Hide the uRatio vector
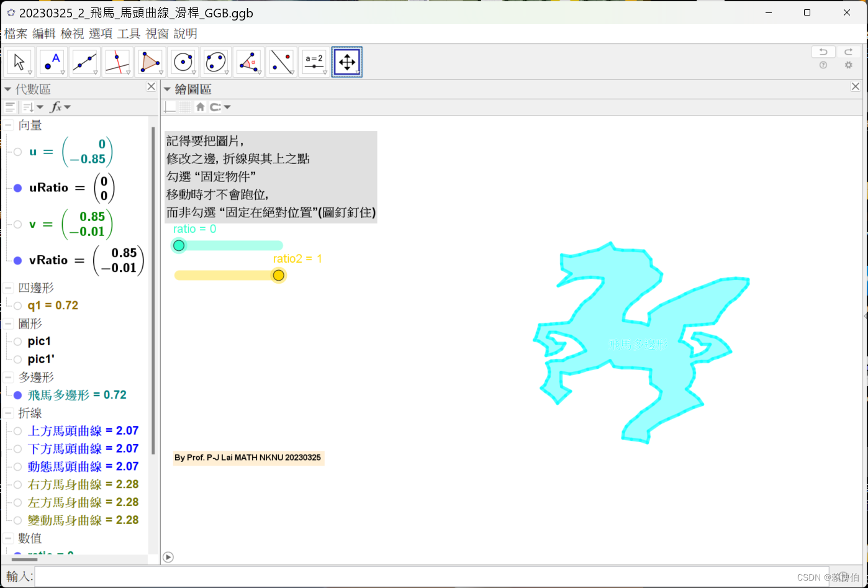This screenshot has width=868, height=588. [17, 188]
